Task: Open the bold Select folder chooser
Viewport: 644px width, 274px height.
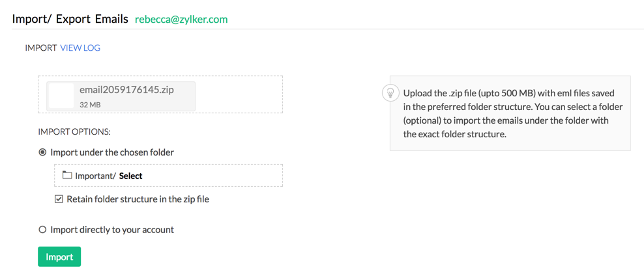Action: (x=130, y=176)
